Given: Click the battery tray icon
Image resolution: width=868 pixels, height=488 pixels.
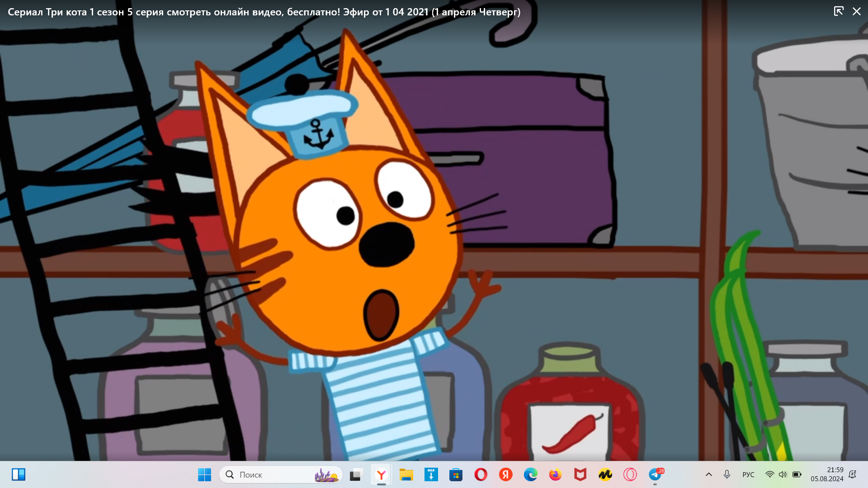Looking at the screenshot, I should (x=797, y=474).
